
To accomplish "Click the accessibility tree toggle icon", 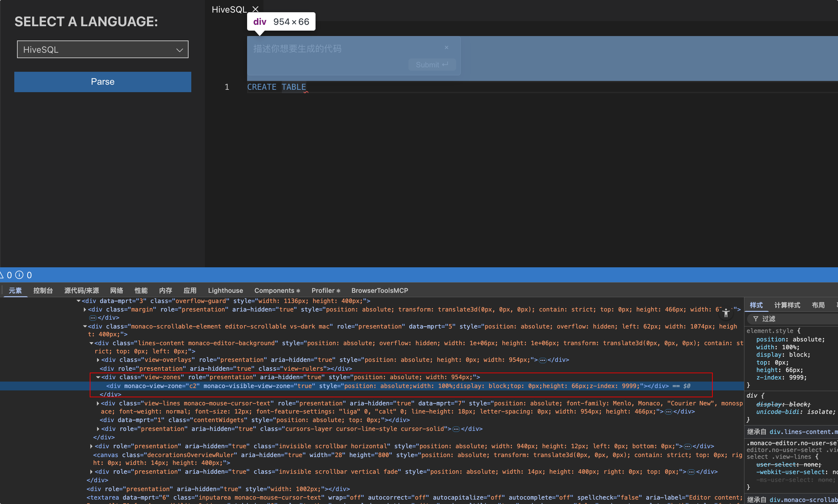I will click(726, 313).
